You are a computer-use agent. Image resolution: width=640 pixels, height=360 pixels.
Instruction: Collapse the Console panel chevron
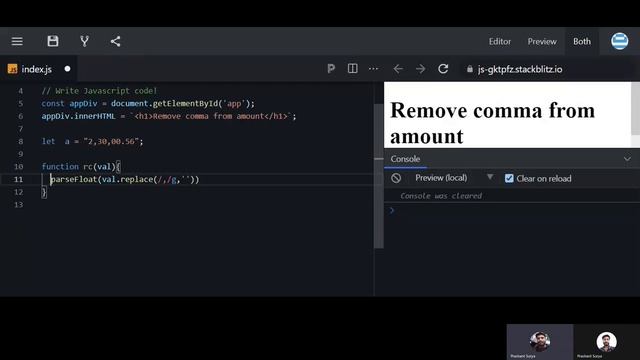point(627,159)
